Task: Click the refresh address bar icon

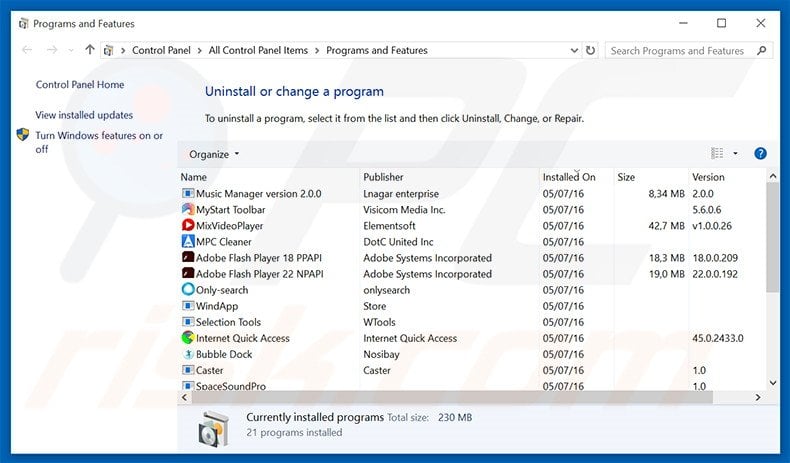Action: coord(590,50)
